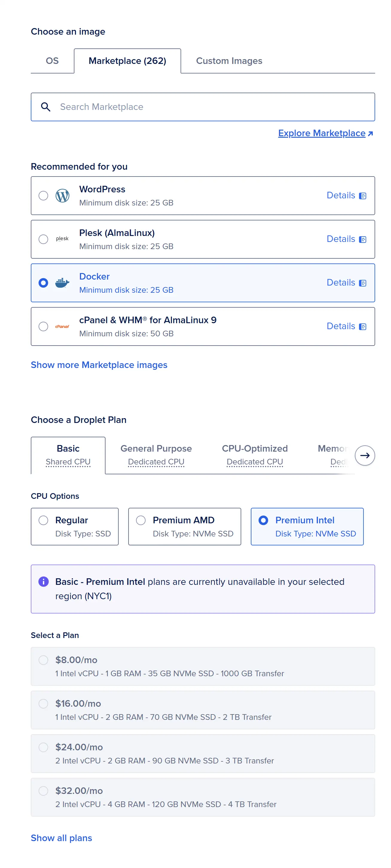
Task: Click details icon in Plesk row
Action: click(362, 239)
